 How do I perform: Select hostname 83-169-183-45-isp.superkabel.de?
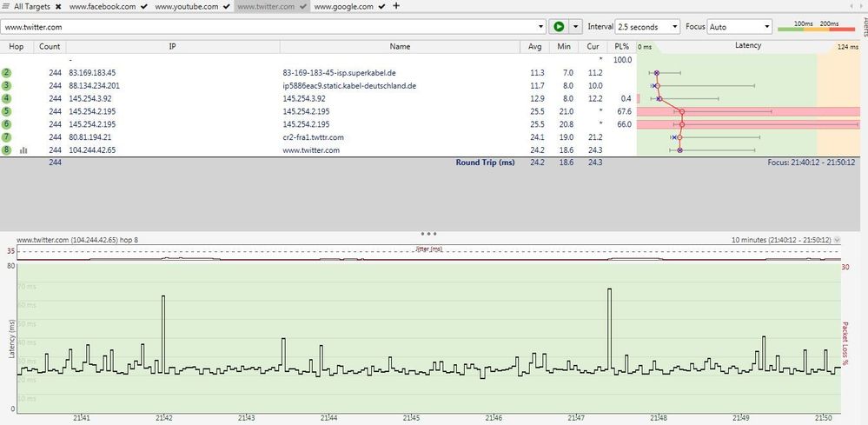340,72
